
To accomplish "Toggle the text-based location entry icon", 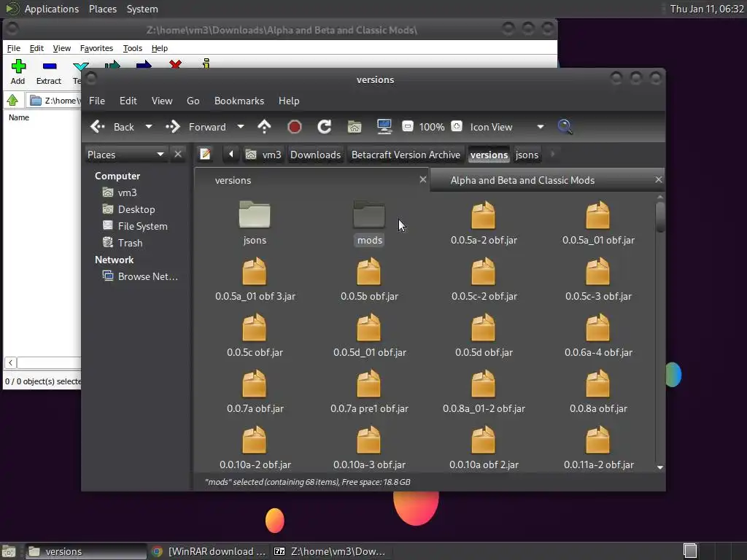I will [205, 155].
